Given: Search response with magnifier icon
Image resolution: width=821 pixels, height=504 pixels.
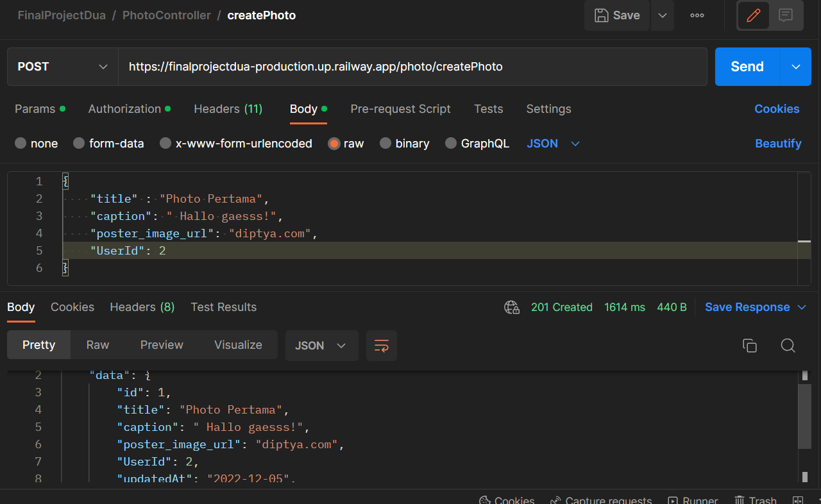Looking at the screenshot, I should [x=788, y=346].
